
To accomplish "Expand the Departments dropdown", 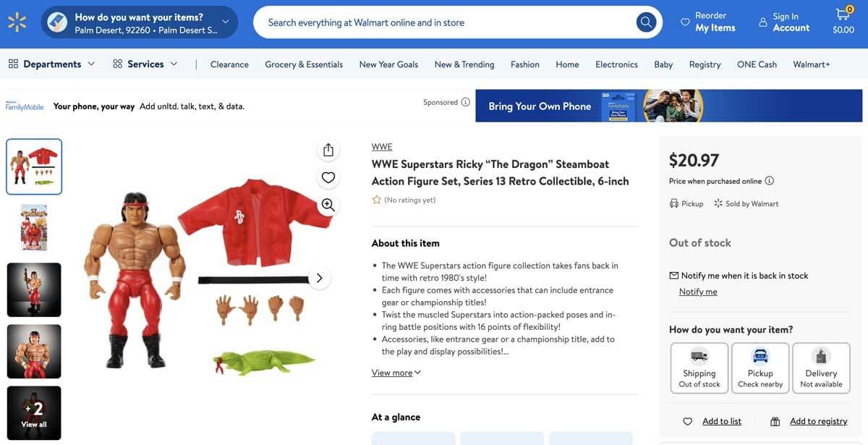I will [x=51, y=64].
